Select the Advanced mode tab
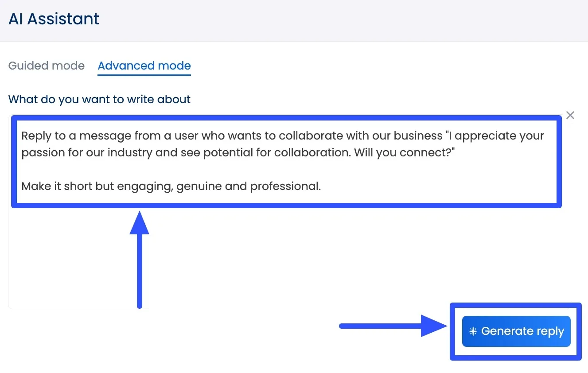Viewport: 588px width, 373px height. coord(144,66)
